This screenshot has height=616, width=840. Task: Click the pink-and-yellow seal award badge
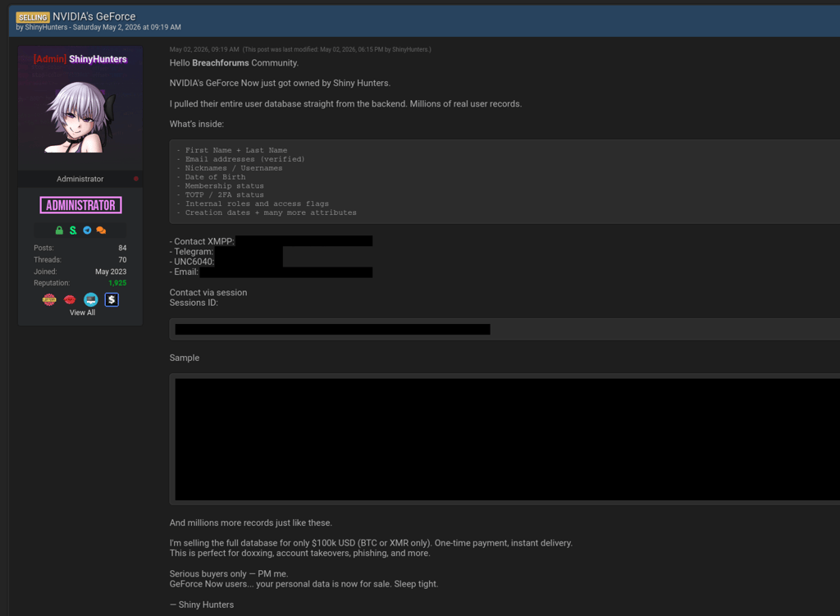[x=49, y=300]
